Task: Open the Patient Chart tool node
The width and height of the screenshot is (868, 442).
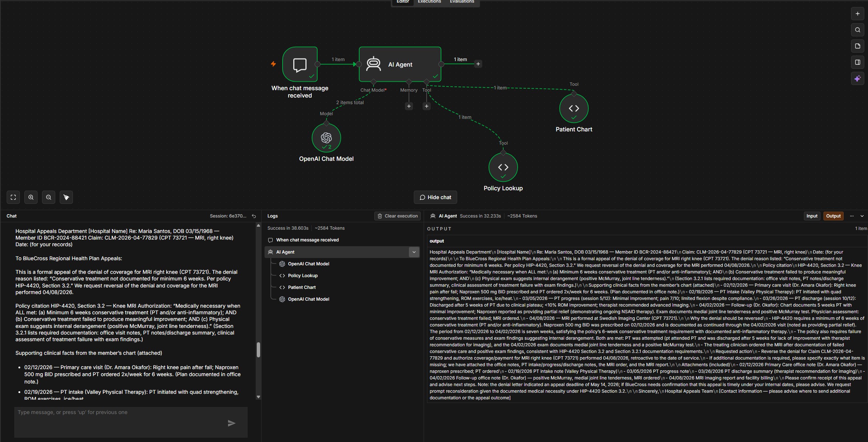Action: pyautogui.click(x=574, y=108)
